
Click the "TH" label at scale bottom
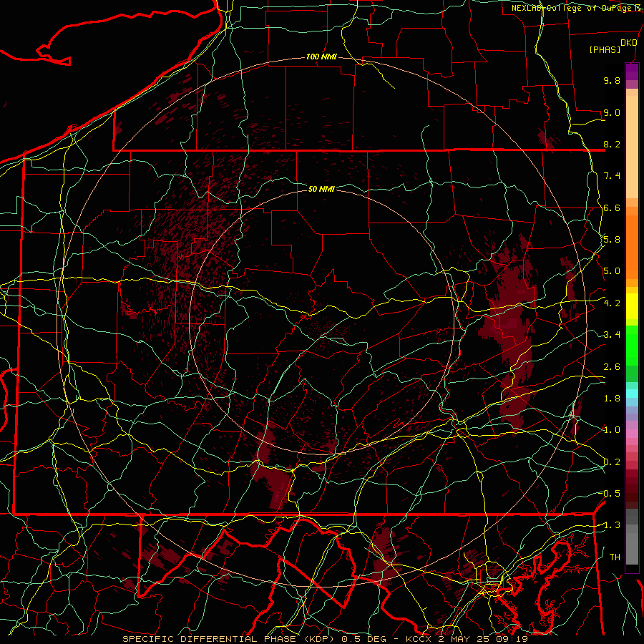tap(615, 557)
